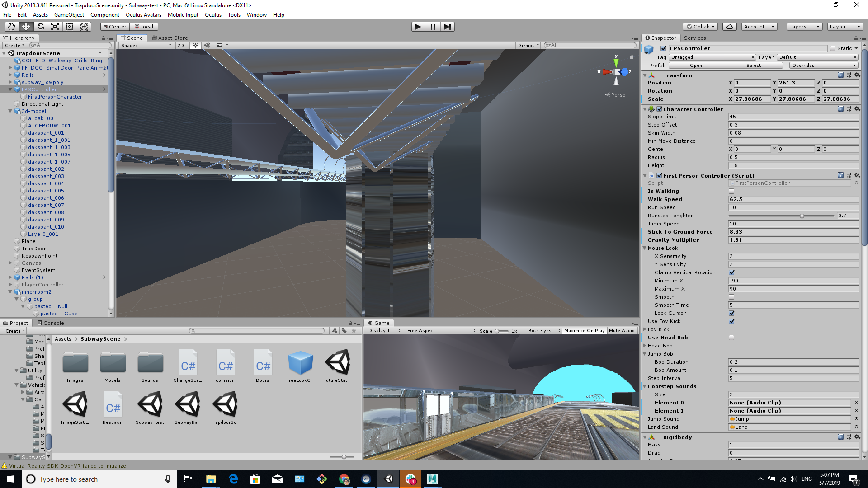
Task: Click Maximize On Play button
Action: [x=584, y=331]
